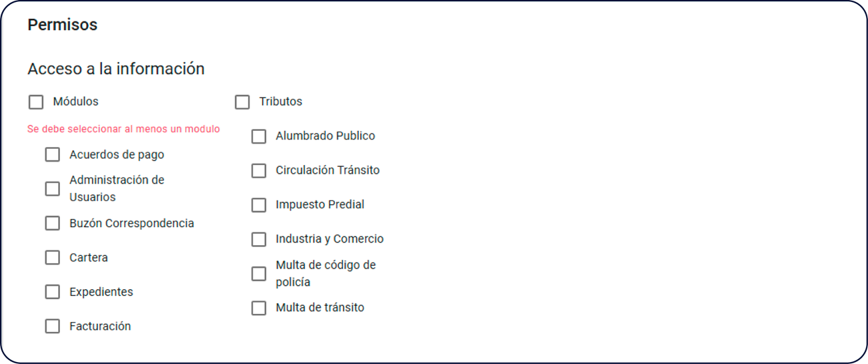Click the Módulos label text
This screenshot has width=868, height=364.
point(75,102)
